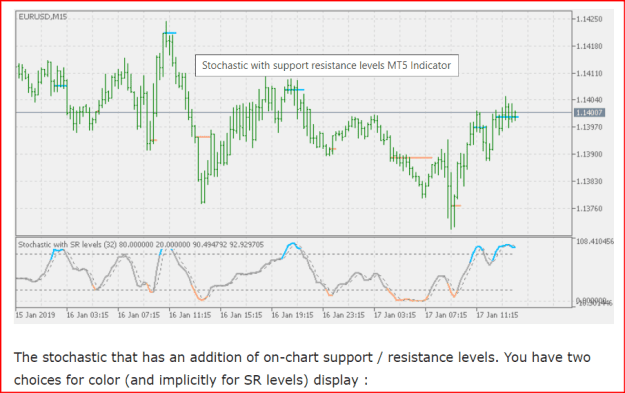This screenshot has width=625, height=393.
Task: Click the 16 Jan 07:15 time label
Action: [x=139, y=315]
